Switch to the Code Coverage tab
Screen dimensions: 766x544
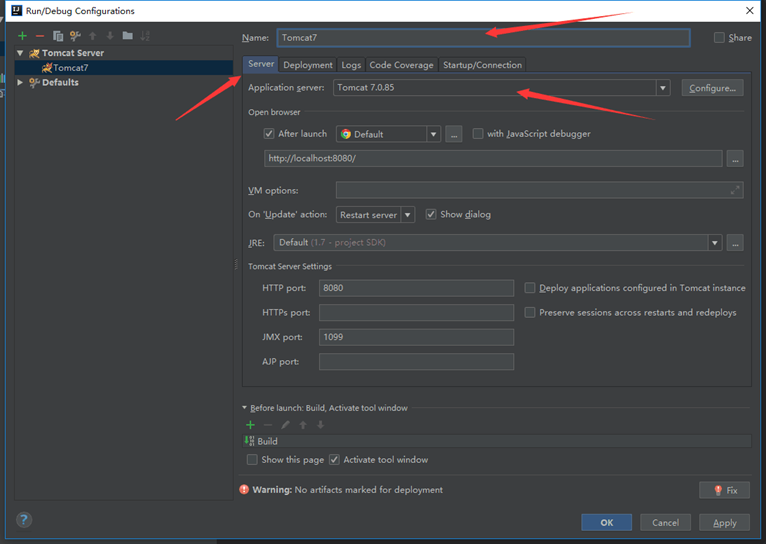(401, 65)
